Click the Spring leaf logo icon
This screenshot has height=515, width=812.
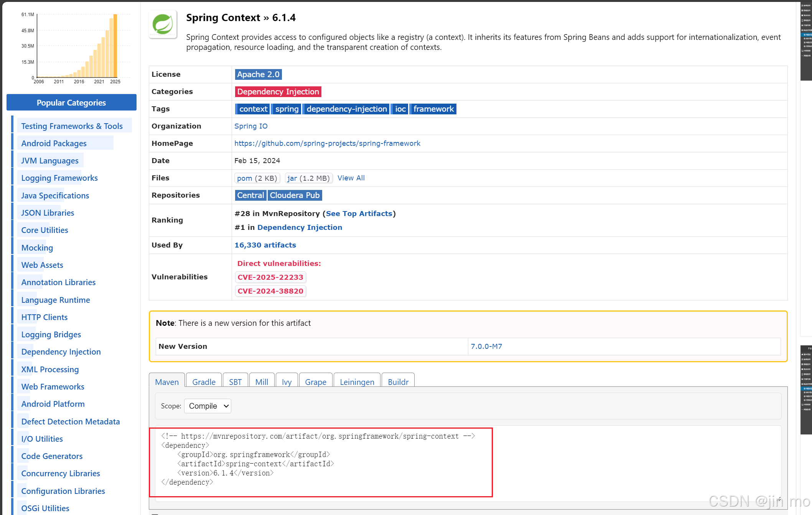163,25
